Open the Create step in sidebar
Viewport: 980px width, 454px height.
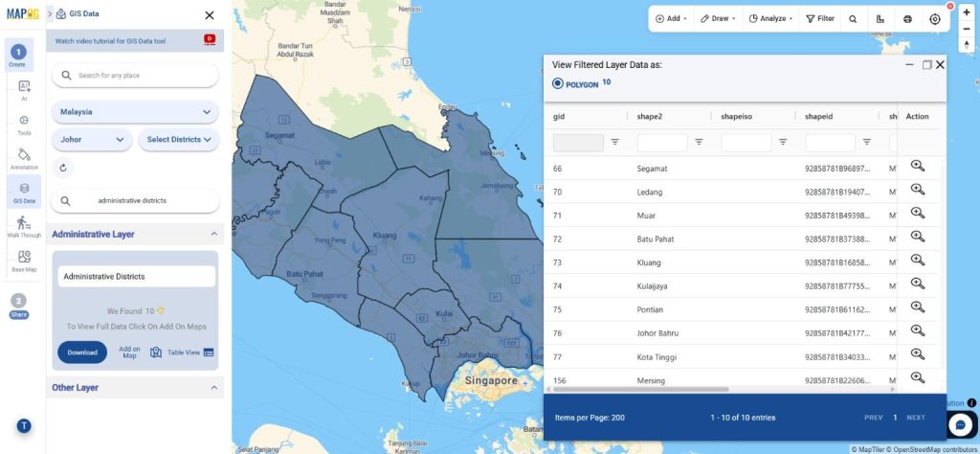pos(18,55)
